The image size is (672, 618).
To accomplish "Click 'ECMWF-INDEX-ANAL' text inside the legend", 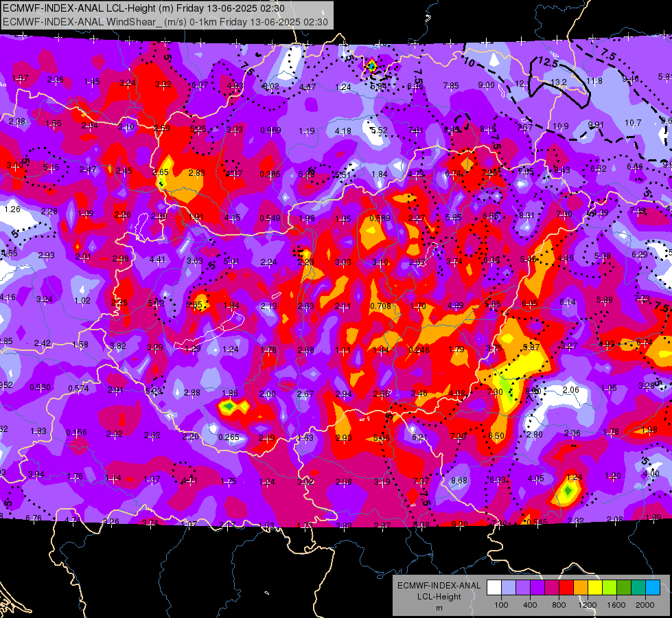I will 439,586.
